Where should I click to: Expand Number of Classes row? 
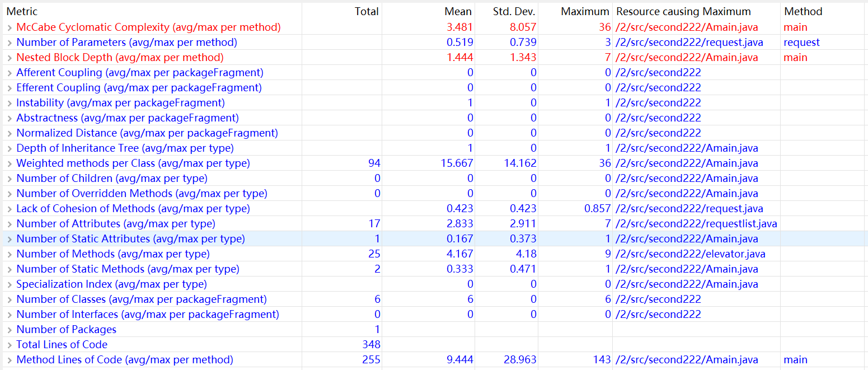click(x=10, y=299)
